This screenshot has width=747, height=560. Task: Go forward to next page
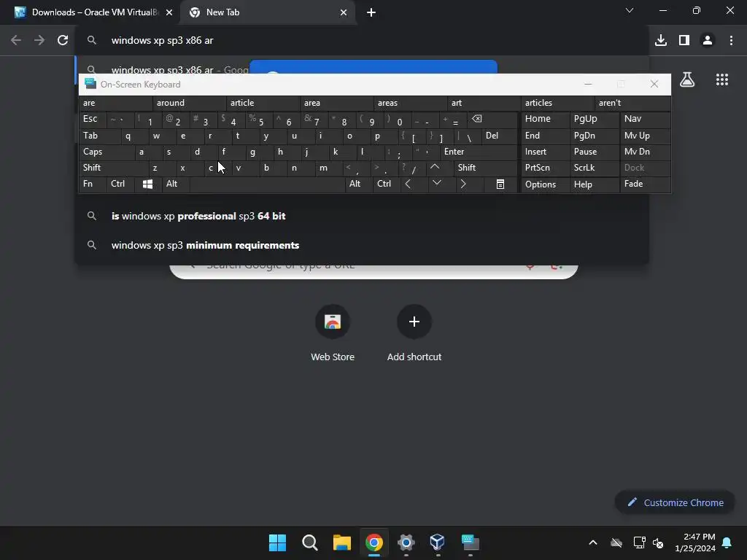(x=39, y=41)
